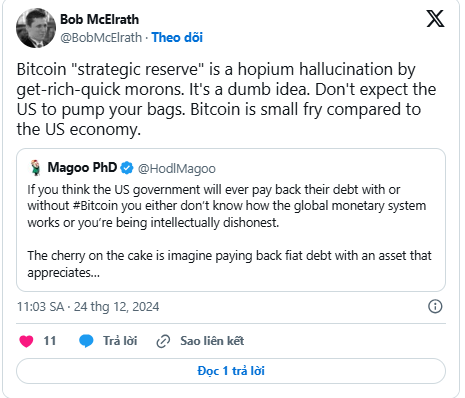Follow Bob via Theo dõi link
Image resolution: width=465 pixels, height=398 pixels.
point(177,37)
